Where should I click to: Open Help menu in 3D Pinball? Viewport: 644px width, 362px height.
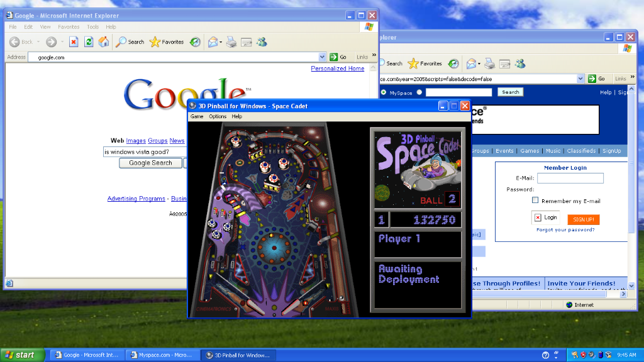[237, 116]
